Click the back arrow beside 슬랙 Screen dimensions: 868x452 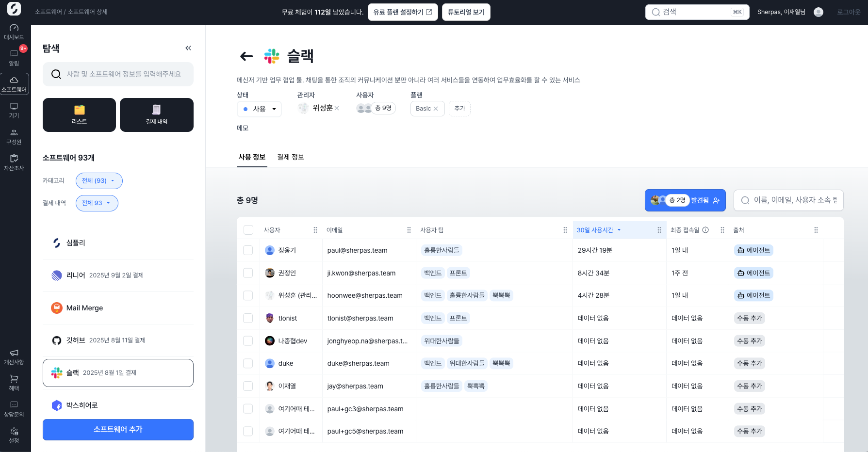246,56
